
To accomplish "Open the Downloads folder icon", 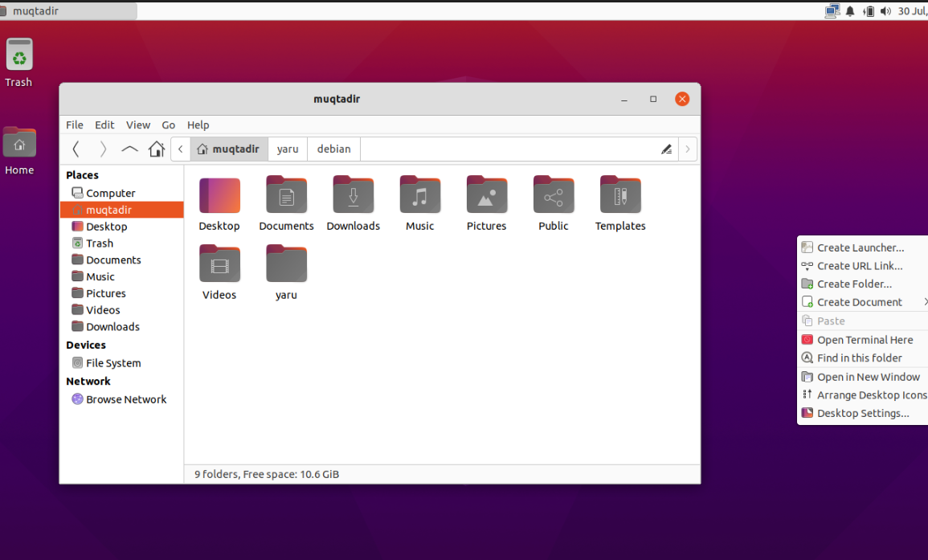I will (354, 196).
